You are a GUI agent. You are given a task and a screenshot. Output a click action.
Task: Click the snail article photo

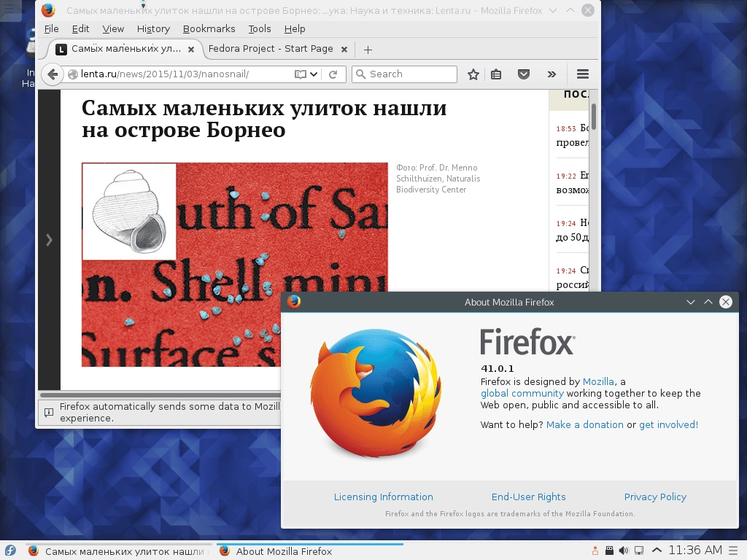tap(235, 265)
